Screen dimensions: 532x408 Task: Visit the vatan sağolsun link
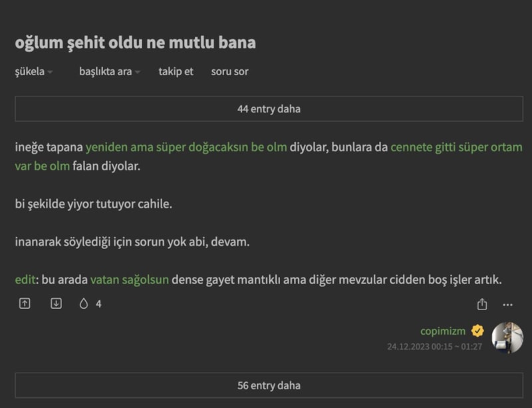[x=130, y=280]
